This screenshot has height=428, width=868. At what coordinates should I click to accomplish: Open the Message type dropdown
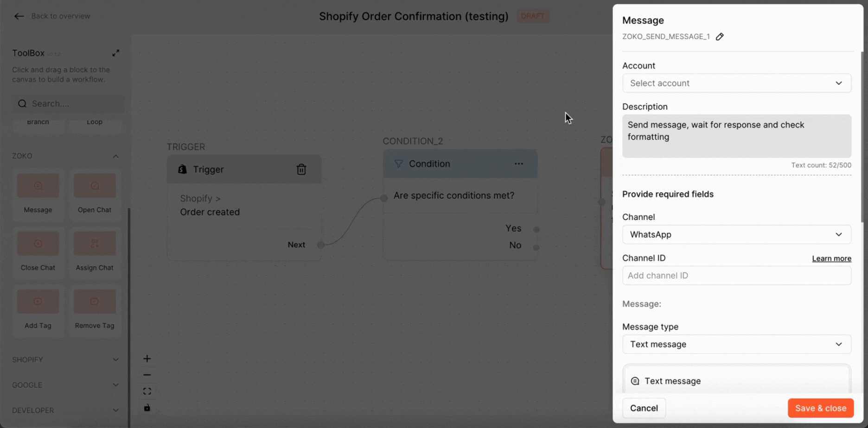(737, 345)
